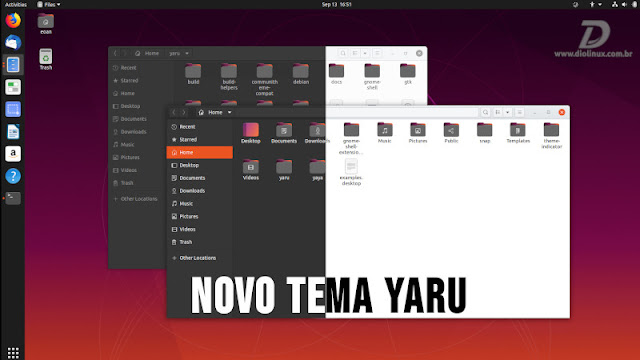This screenshot has height=360, width=640.
Task: Select the Desktop folder in front window
Action: [251, 133]
